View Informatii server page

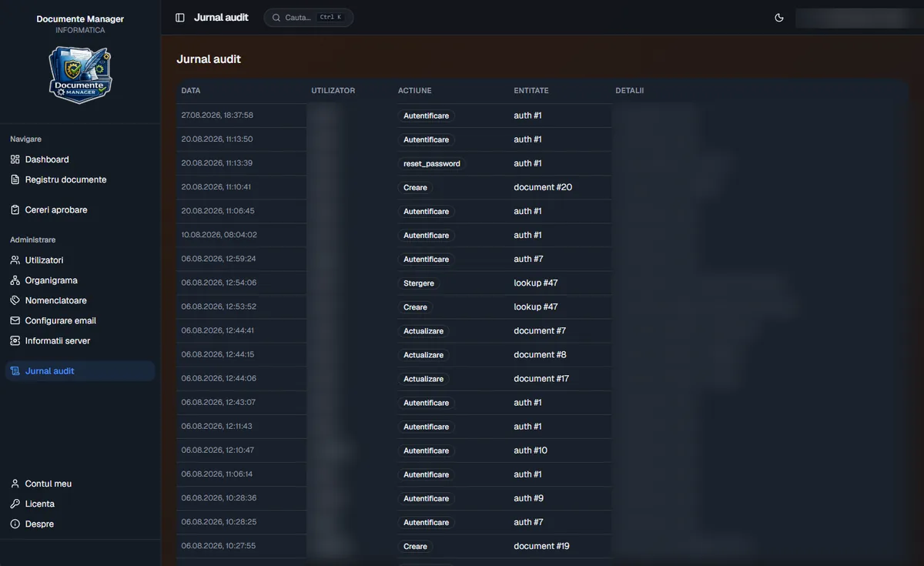point(80,340)
